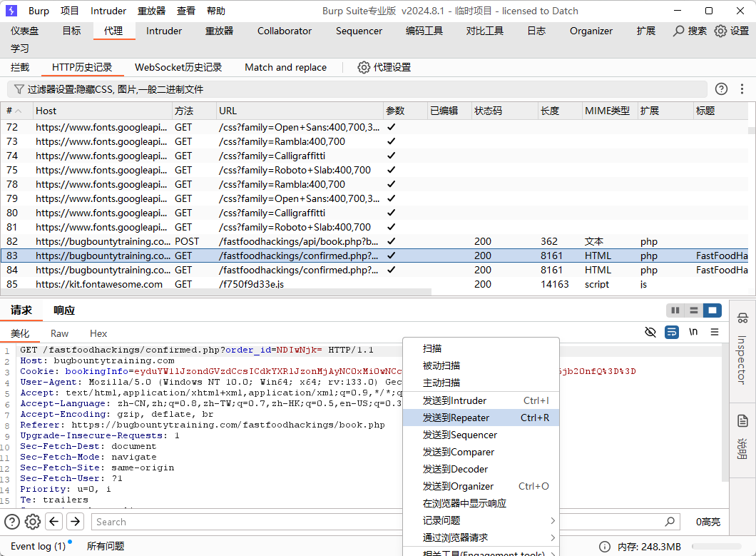Switch to the Organizer tab
The image size is (756, 556).
pyautogui.click(x=591, y=31)
